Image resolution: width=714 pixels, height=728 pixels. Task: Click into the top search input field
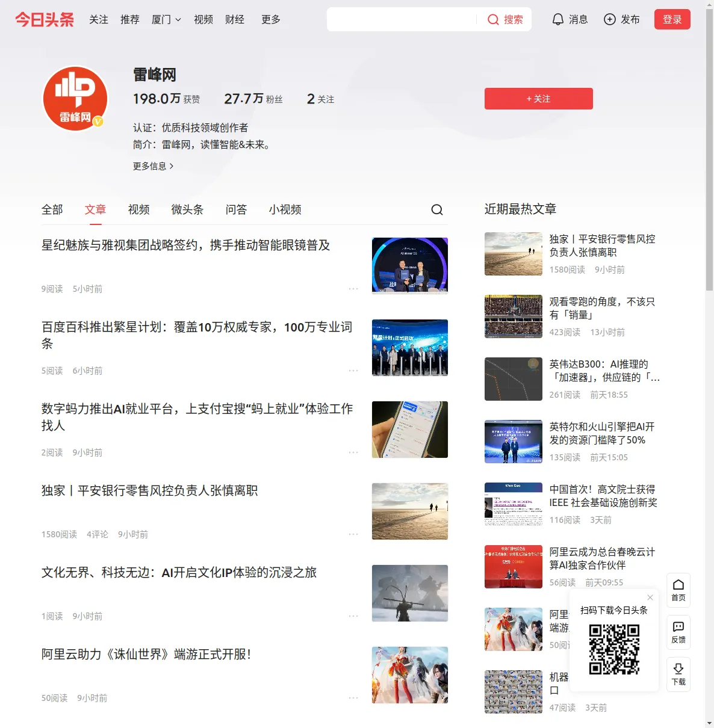coord(401,19)
